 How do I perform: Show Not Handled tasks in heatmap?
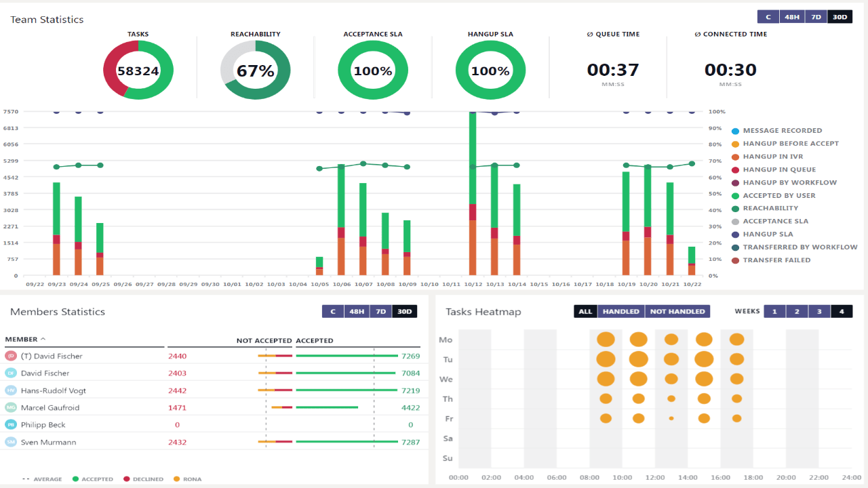677,312
